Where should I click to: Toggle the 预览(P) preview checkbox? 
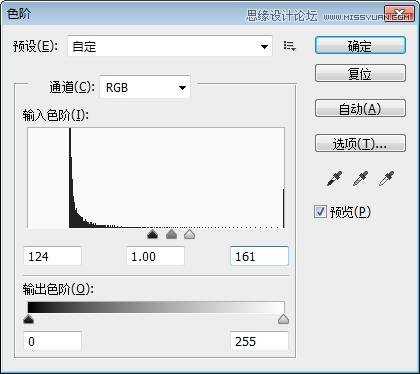coord(320,212)
